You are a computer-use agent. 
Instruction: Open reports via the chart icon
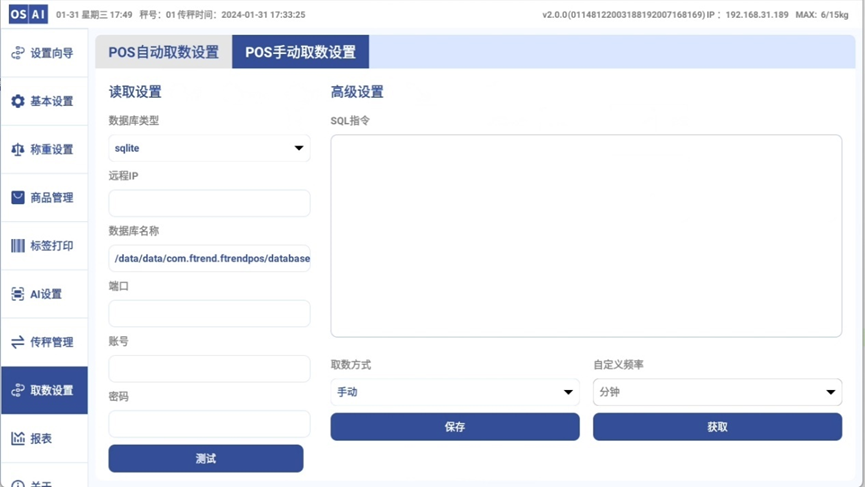point(18,438)
